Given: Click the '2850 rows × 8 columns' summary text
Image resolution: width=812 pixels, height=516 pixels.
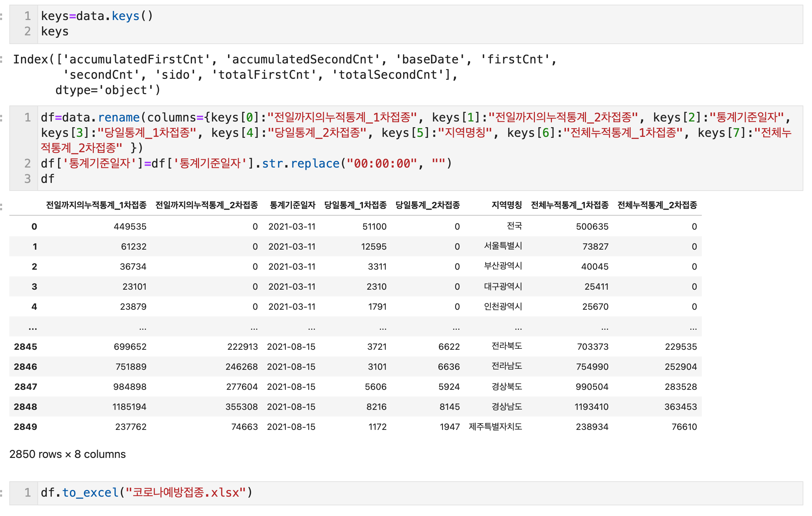Looking at the screenshot, I should click(x=67, y=454).
